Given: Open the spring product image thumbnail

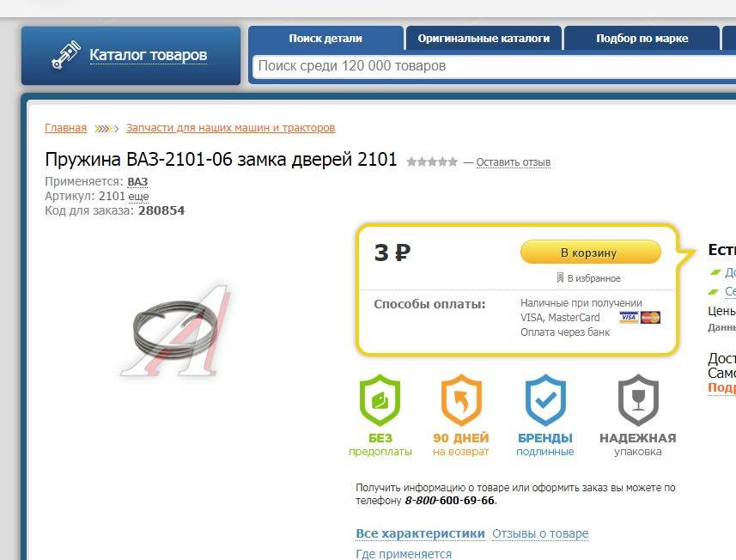Looking at the screenshot, I should pos(175,332).
